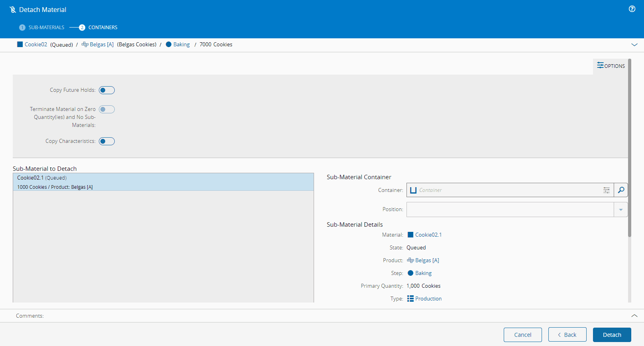Click the Detach Material title icon
Image resolution: width=644 pixels, height=346 pixels.
click(13, 10)
